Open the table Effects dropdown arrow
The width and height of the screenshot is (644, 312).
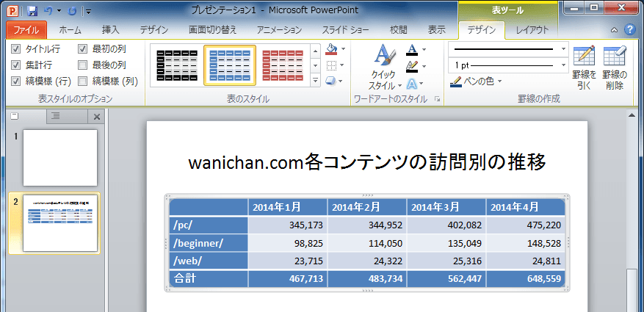pyautogui.click(x=341, y=81)
